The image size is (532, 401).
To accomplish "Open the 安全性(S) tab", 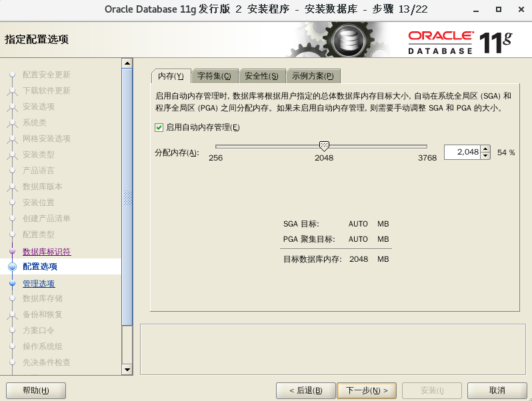I will pyautogui.click(x=261, y=76).
